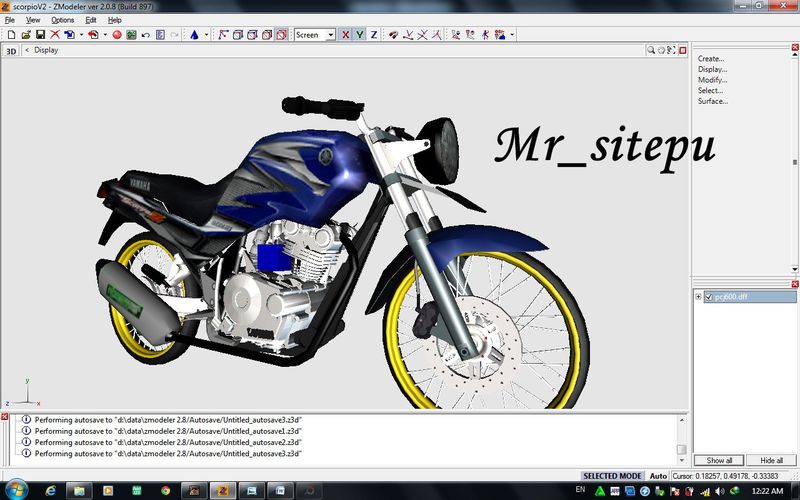Screen dimensions: 800x500
Task: Click the last icon in the last toolbar group
Action: [499, 35]
